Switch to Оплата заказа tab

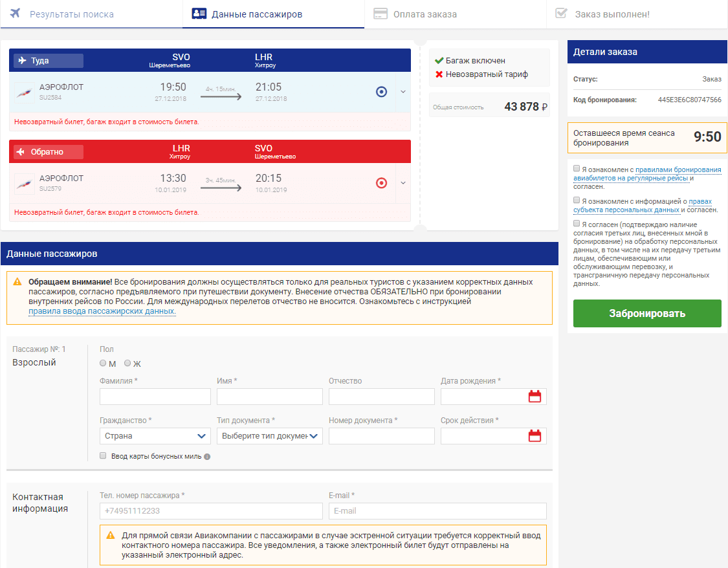point(425,14)
